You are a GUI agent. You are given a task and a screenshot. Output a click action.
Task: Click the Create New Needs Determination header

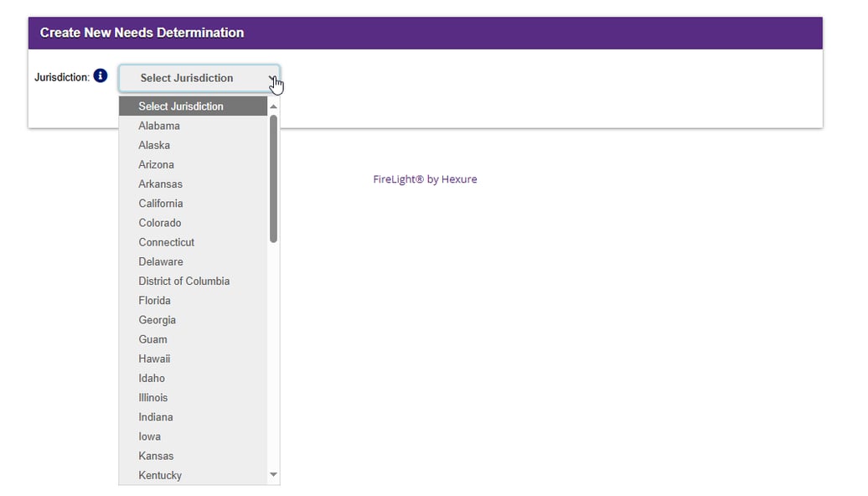142,32
